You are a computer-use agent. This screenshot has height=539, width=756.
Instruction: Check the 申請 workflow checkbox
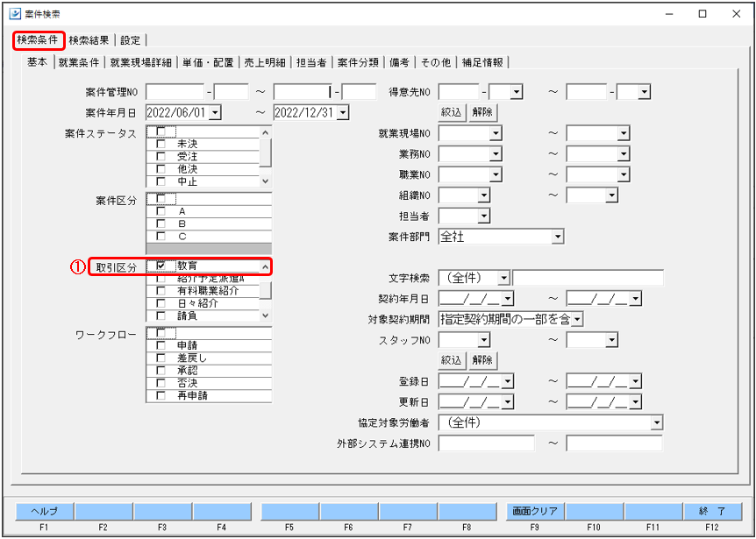tap(161, 346)
